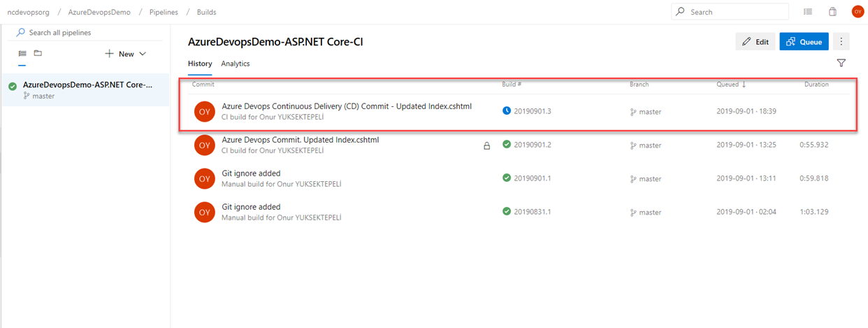Open the Continuous Delivery (CD) Commit build
This screenshot has width=868, height=328.
tap(347, 106)
